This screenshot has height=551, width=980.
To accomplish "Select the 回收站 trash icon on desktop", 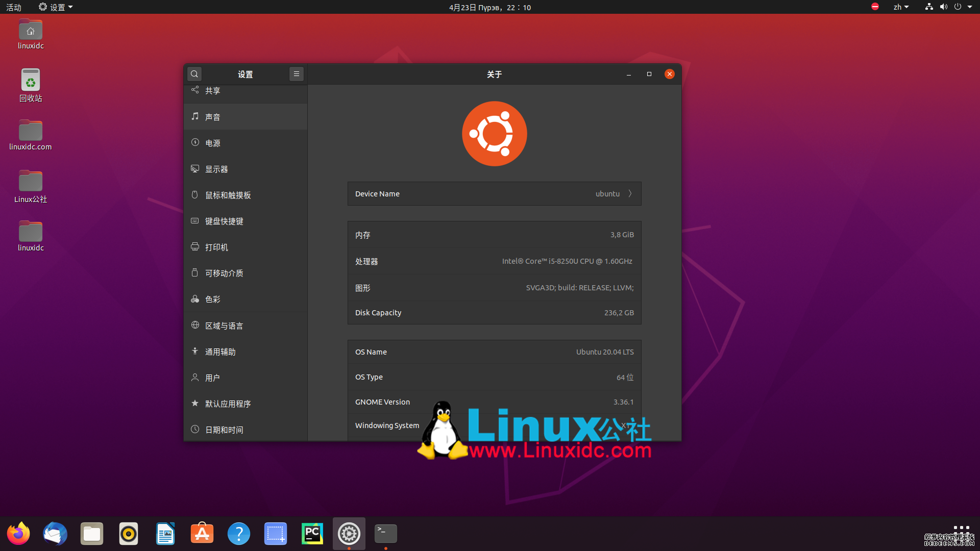I will coord(31,85).
